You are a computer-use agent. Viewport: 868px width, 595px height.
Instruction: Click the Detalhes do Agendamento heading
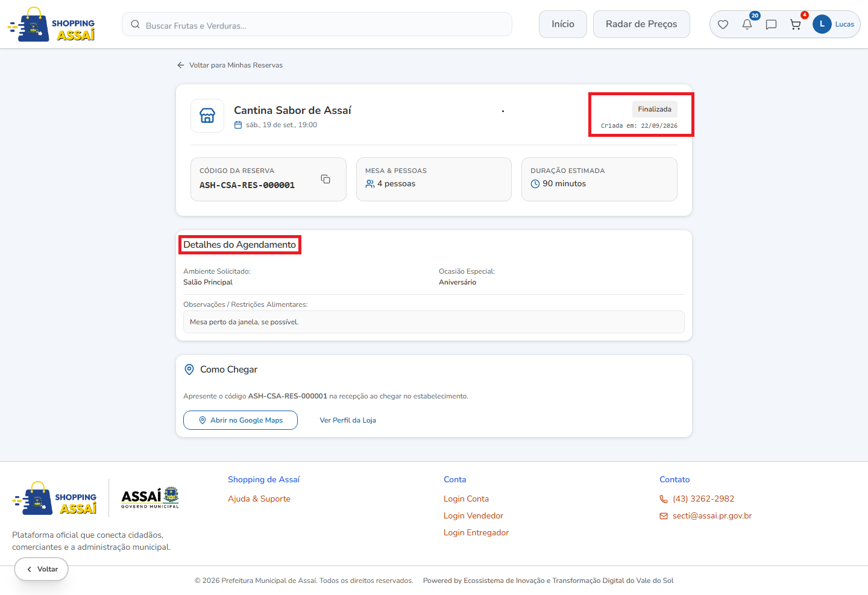240,245
